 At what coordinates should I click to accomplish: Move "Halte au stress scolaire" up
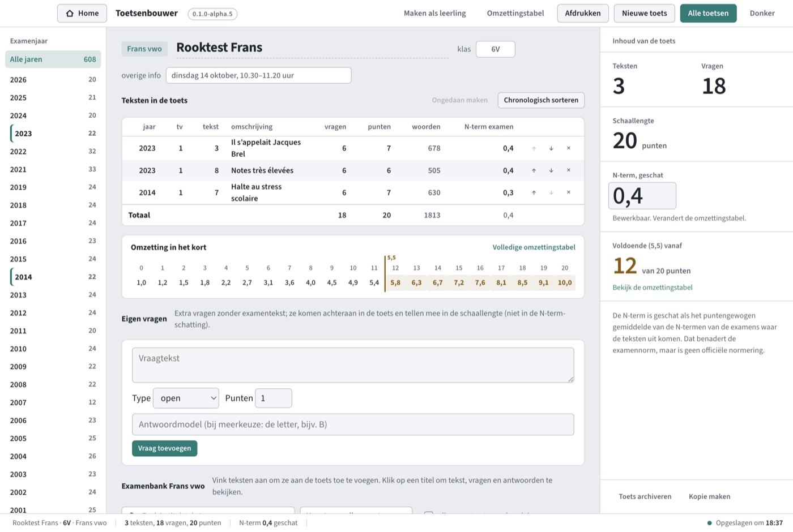tap(534, 192)
